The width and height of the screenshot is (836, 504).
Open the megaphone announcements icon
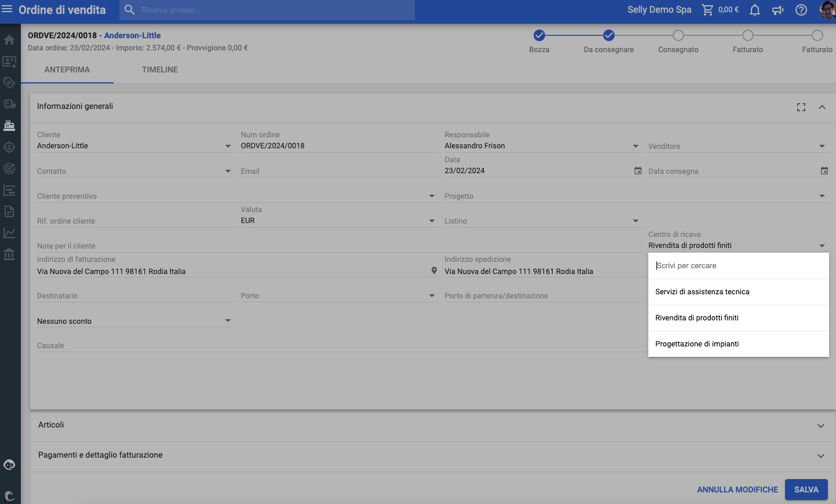(777, 10)
